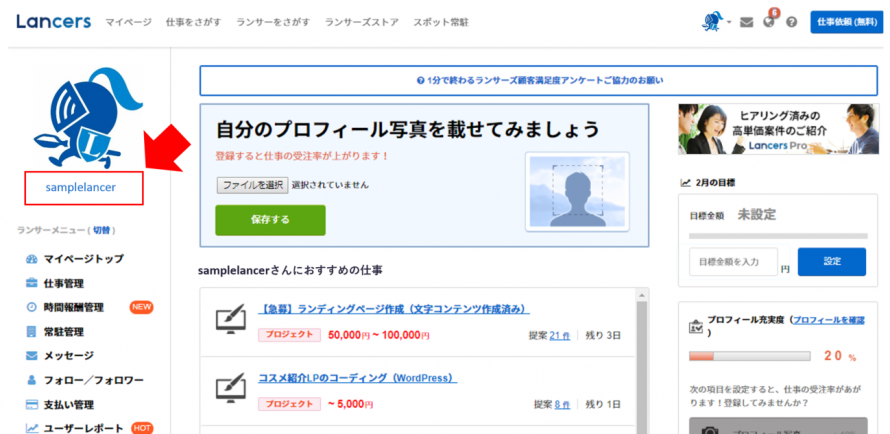Image resolution: width=890 pixels, height=434 pixels.
Task: Click the 常駐管理 building icon
Action: click(x=31, y=331)
